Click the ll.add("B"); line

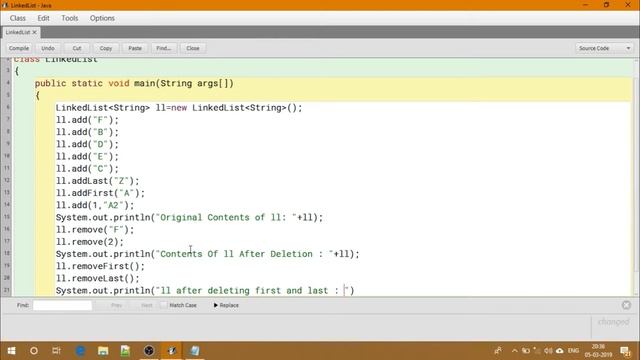tap(87, 132)
